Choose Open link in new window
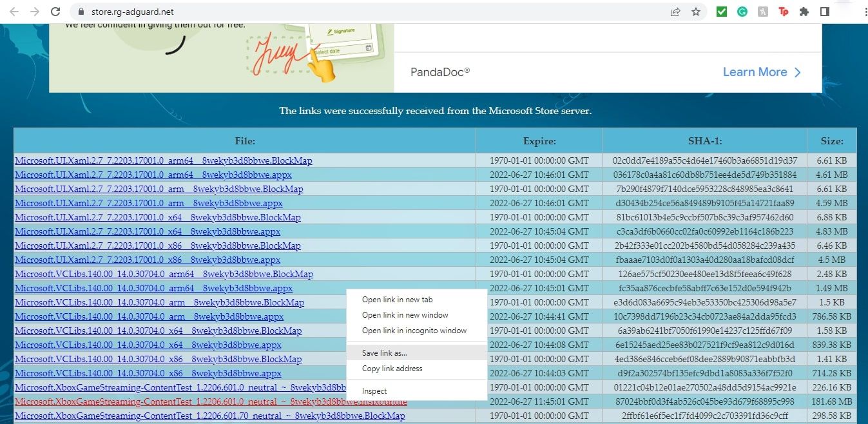Screen dimensions: 868x424 pos(416,315)
